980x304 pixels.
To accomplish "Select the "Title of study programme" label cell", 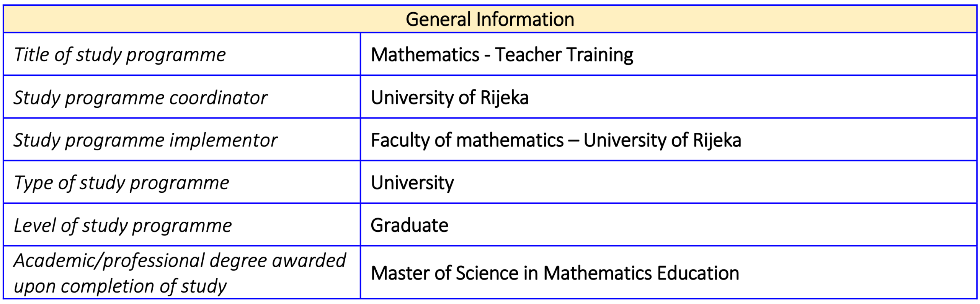I will pos(120,55).
